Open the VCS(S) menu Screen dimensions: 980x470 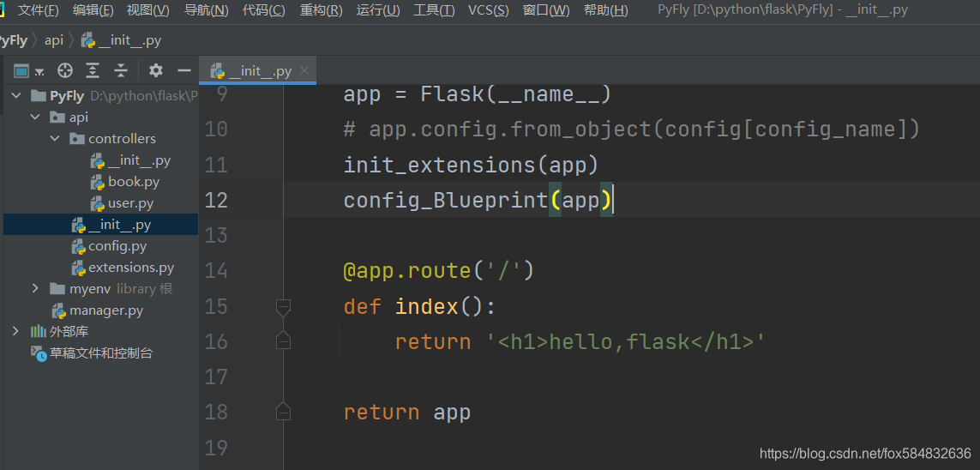(488, 10)
